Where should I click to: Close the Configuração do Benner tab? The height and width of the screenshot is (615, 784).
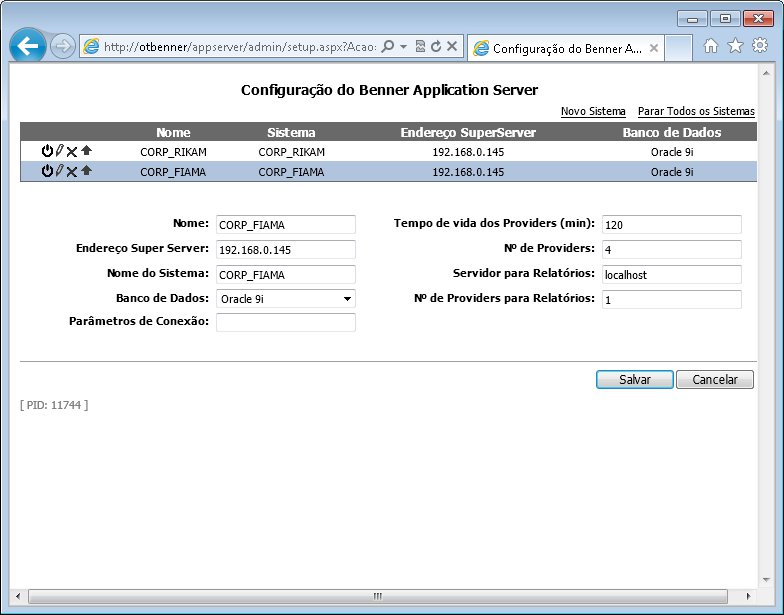(x=654, y=48)
